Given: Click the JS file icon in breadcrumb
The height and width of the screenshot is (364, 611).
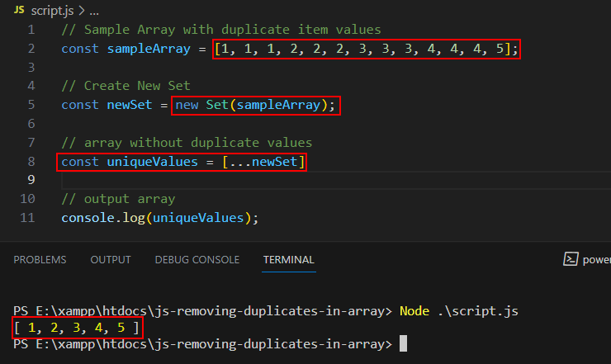Looking at the screenshot, I should pos(19,10).
